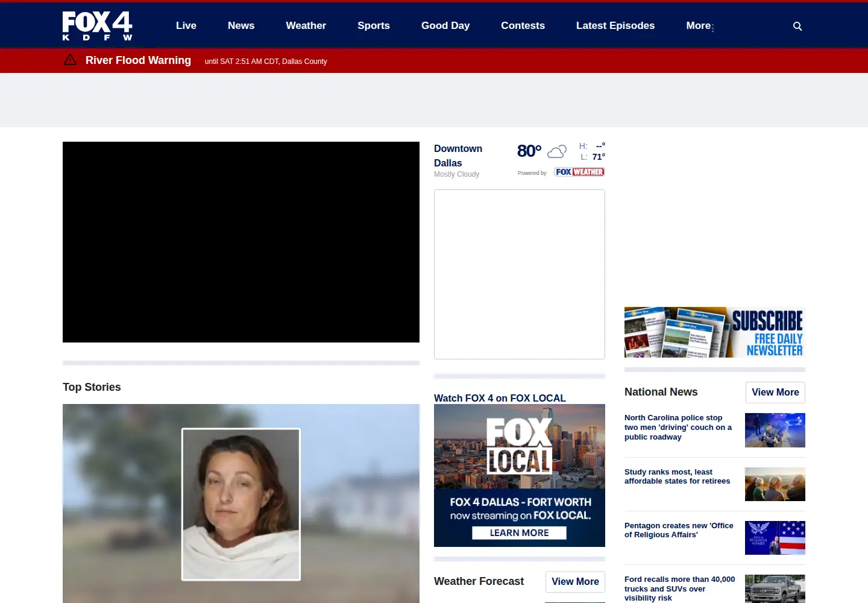Image resolution: width=868 pixels, height=603 pixels.
Task: Open the Weather Forecast heading
Action: pos(479,581)
